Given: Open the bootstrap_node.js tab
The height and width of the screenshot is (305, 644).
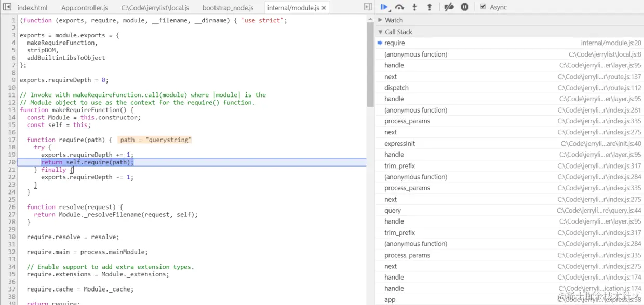Looking at the screenshot, I should [x=228, y=8].
